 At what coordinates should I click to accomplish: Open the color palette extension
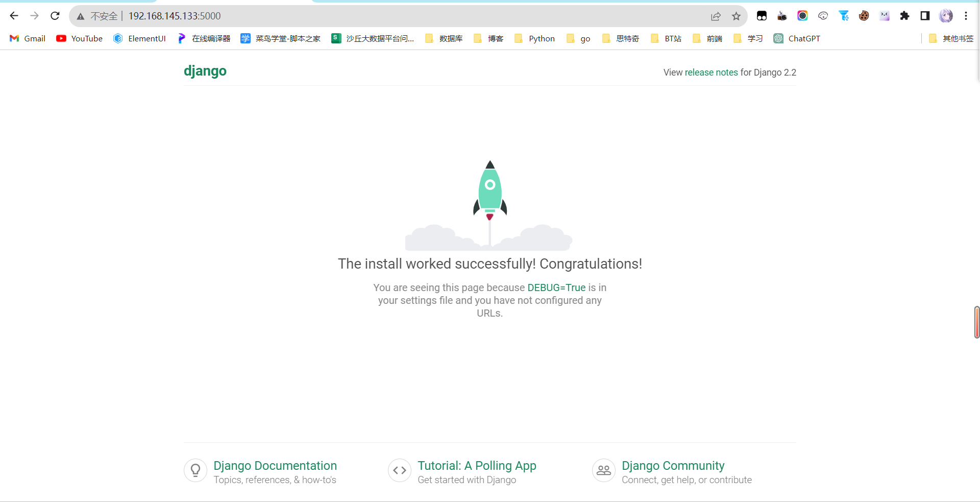point(823,16)
